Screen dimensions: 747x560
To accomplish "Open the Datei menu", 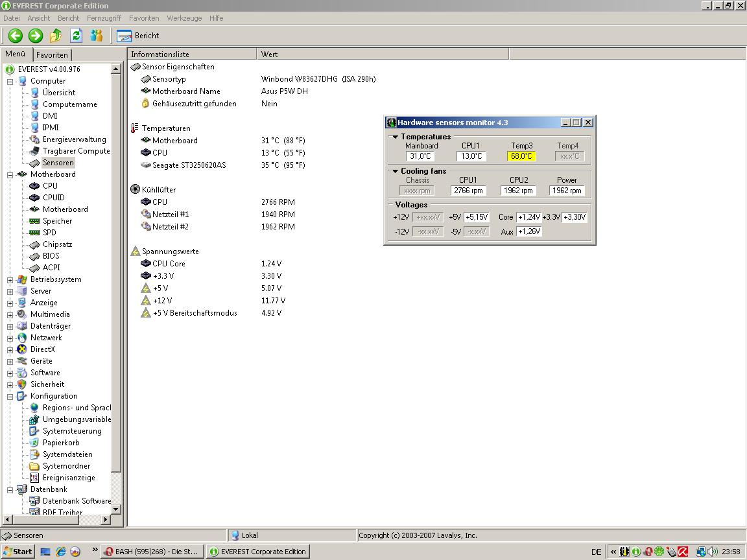I will 12,18.
